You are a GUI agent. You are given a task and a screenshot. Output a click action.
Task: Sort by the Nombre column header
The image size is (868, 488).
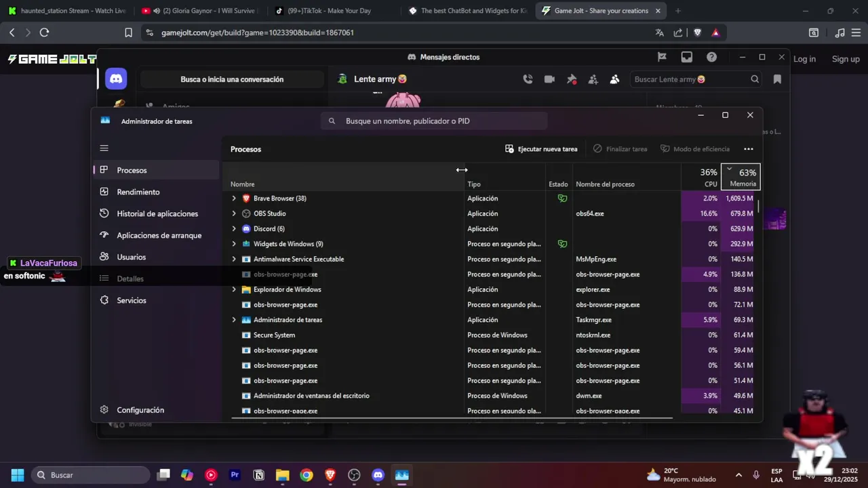click(343, 177)
